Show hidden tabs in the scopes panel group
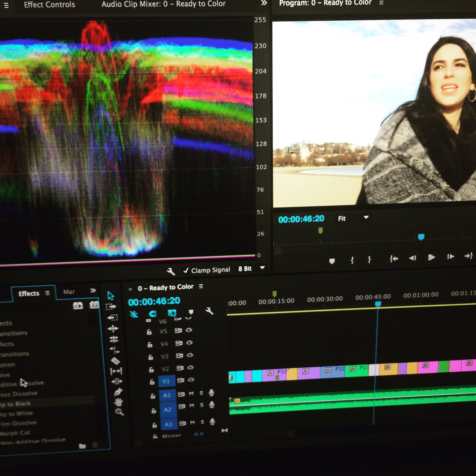This screenshot has height=476, width=476. click(264, 3)
